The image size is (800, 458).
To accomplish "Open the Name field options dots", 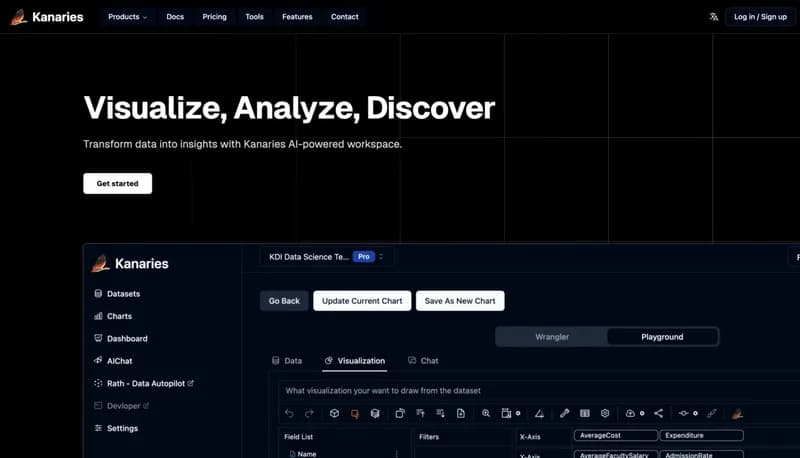I will click(x=396, y=453).
